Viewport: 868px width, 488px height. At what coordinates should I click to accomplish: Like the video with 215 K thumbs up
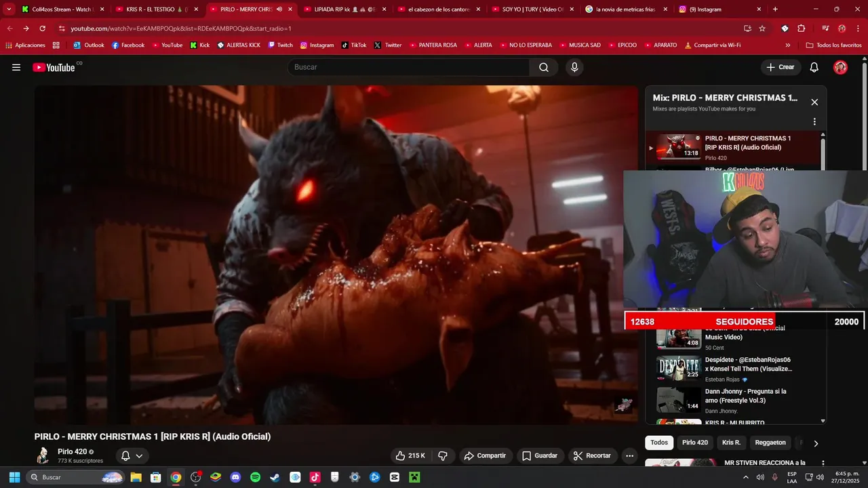click(410, 455)
